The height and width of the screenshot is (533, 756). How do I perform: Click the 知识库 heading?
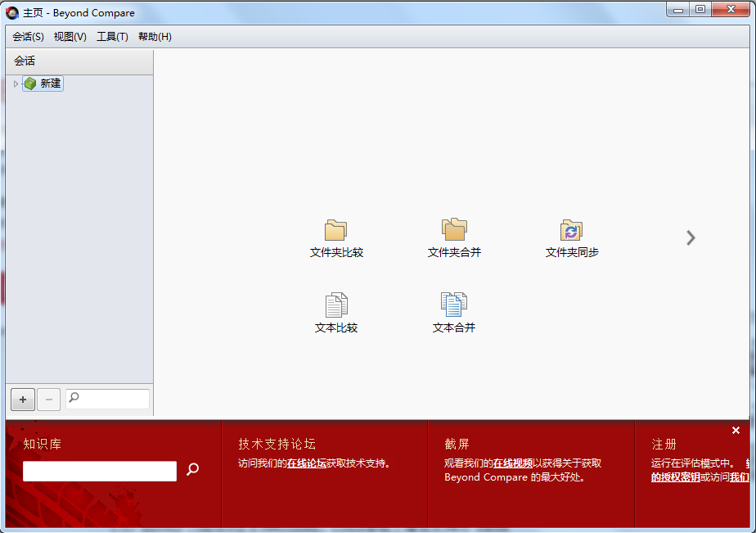(x=43, y=444)
